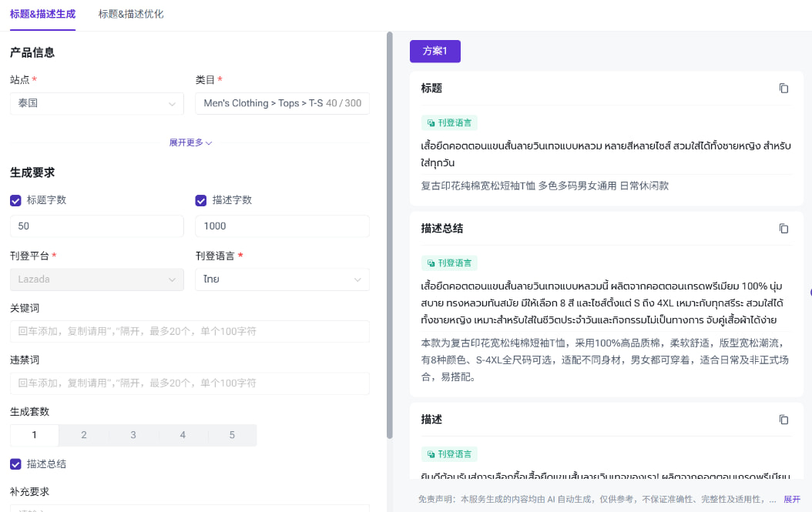Screen dimensions: 812x512
Task: Set 生成套数 to 4
Action: pyautogui.click(x=183, y=435)
